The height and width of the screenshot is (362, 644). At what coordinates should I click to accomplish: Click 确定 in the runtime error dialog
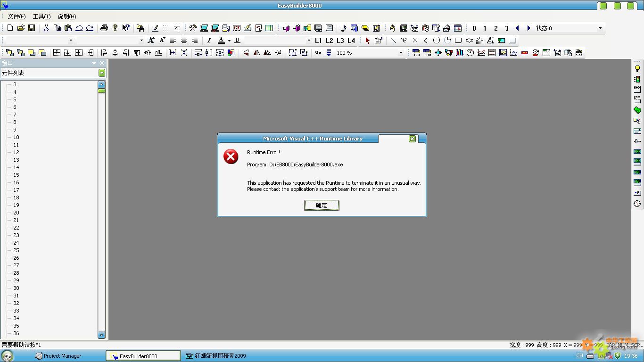pyautogui.click(x=322, y=205)
